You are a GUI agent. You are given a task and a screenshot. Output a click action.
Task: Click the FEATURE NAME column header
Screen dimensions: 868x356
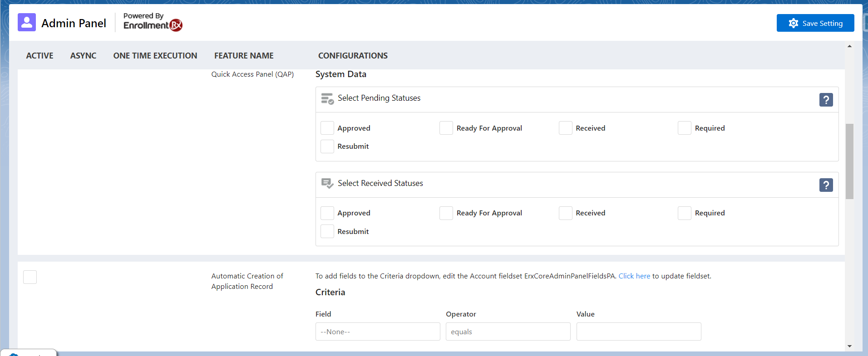pos(244,56)
